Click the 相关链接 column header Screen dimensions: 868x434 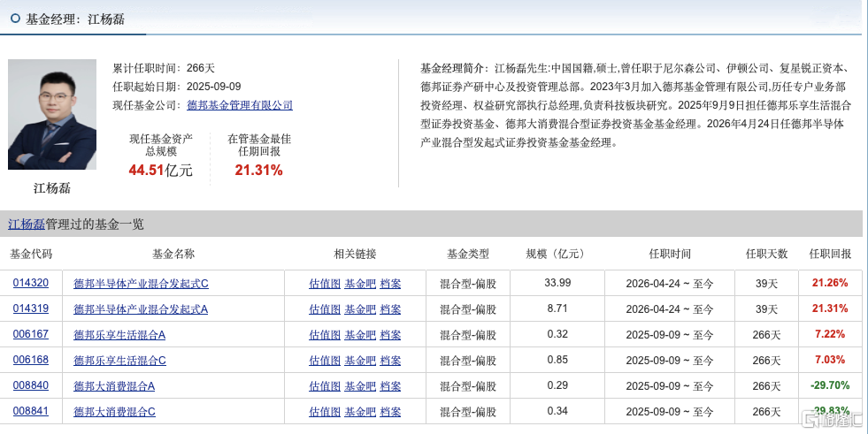[355, 254]
